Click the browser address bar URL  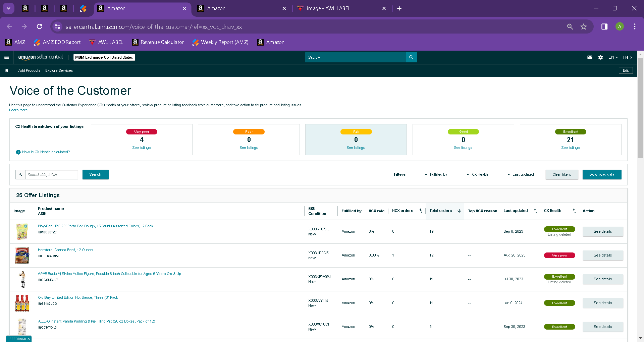pyautogui.click(x=154, y=26)
